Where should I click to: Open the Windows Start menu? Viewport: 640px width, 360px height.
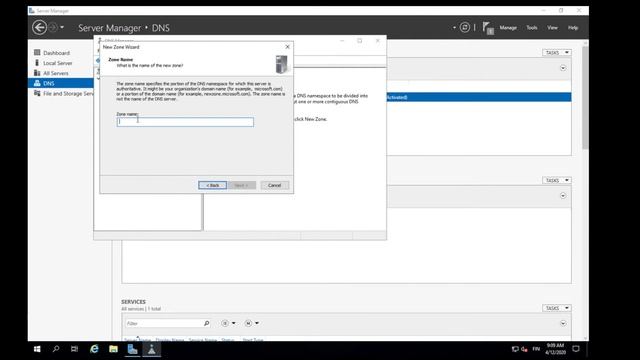click(x=37, y=349)
